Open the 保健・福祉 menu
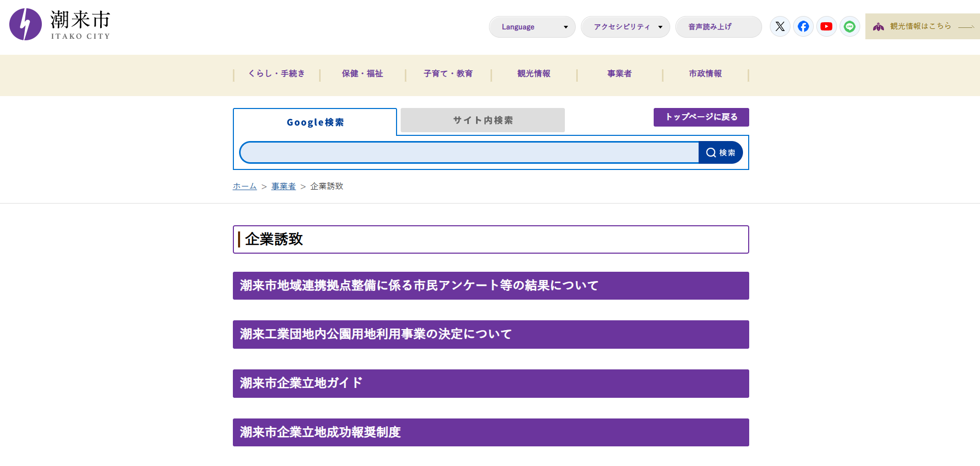Viewport: 980px width, 466px height. (362, 73)
